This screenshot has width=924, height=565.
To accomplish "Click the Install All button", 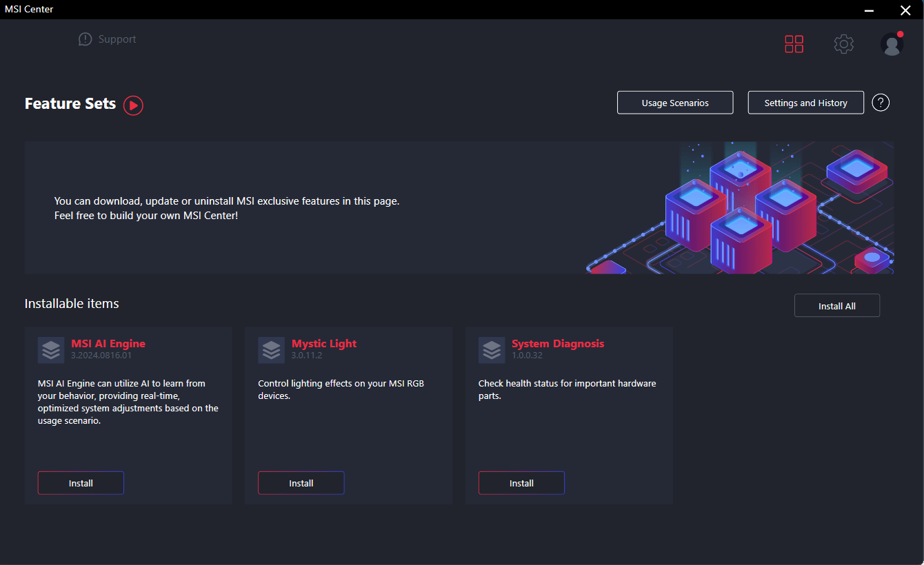I will pos(837,306).
